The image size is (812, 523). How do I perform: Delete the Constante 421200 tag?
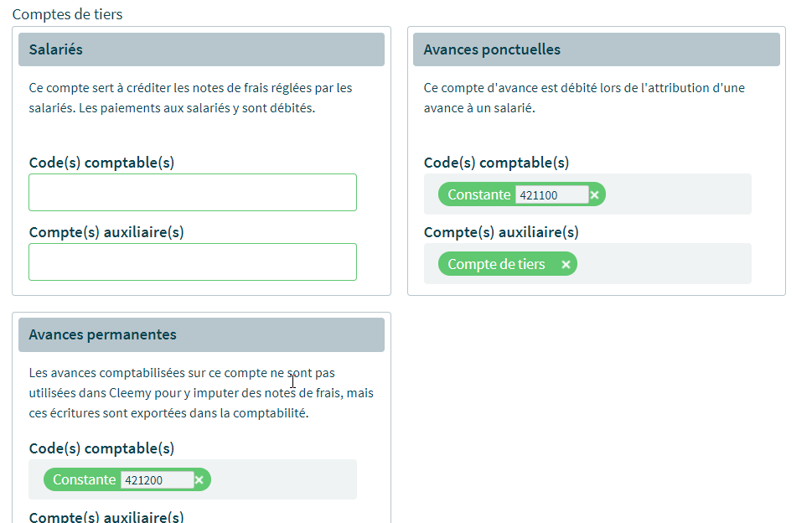point(199,480)
